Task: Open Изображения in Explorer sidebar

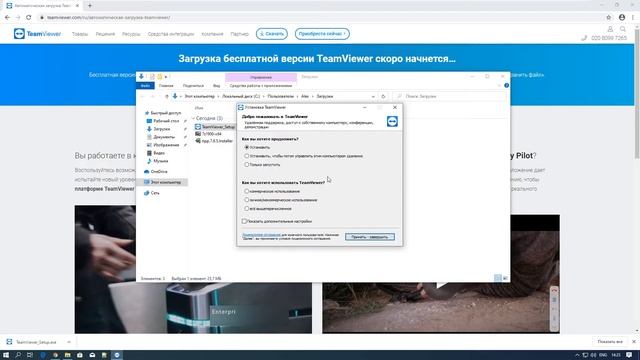Action: (x=162, y=145)
